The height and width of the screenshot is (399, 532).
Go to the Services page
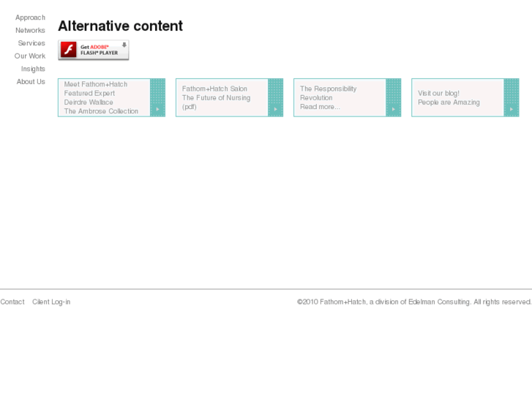pos(31,43)
